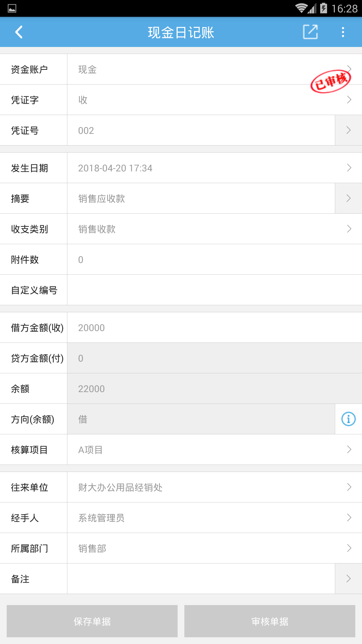Tap the 现金日记账 page title
The height and width of the screenshot is (644, 362).
181,33
